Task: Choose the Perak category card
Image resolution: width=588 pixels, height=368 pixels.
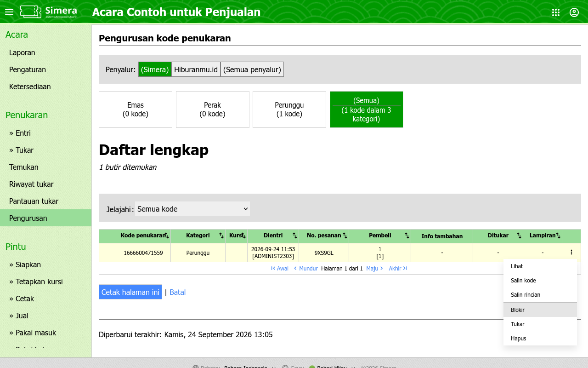Action: pos(213,109)
